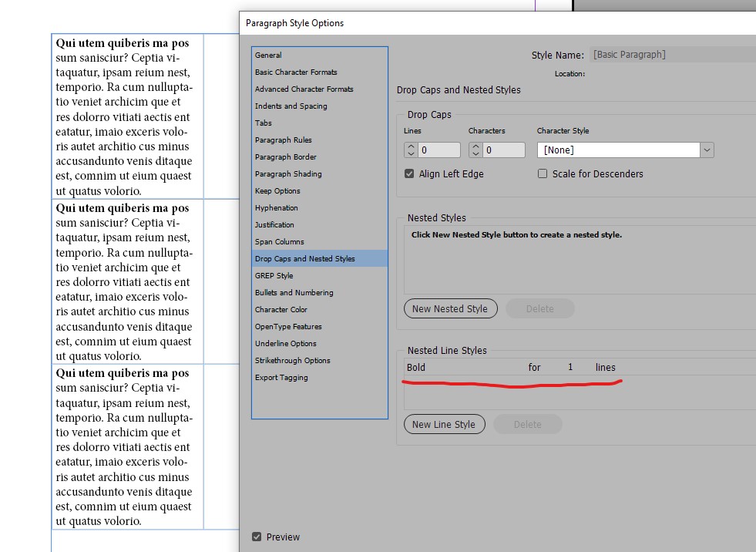Select Paragraph Border category
Image resolution: width=756 pixels, height=552 pixels.
click(x=319, y=157)
